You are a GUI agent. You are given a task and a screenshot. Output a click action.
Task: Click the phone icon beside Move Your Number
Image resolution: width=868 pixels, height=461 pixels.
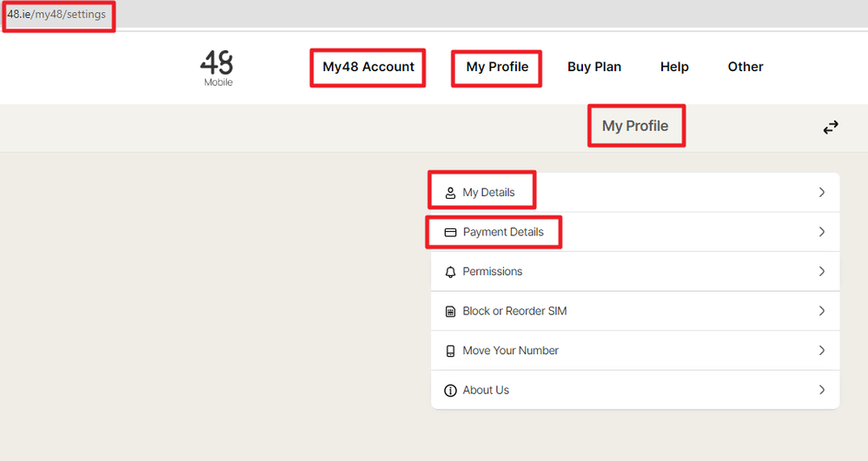pyautogui.click(x=450, y=351)
